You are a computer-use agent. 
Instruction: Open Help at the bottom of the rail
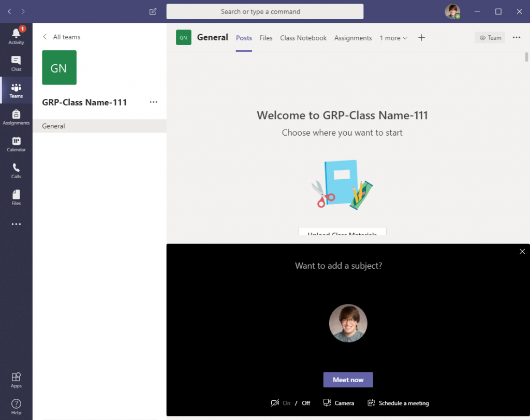click(16, 407)
